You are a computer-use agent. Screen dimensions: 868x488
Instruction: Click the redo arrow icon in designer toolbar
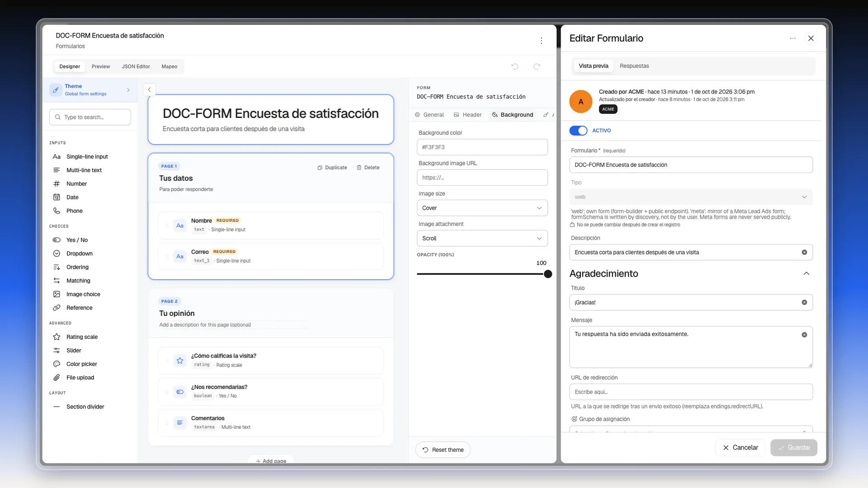point(537,66)
